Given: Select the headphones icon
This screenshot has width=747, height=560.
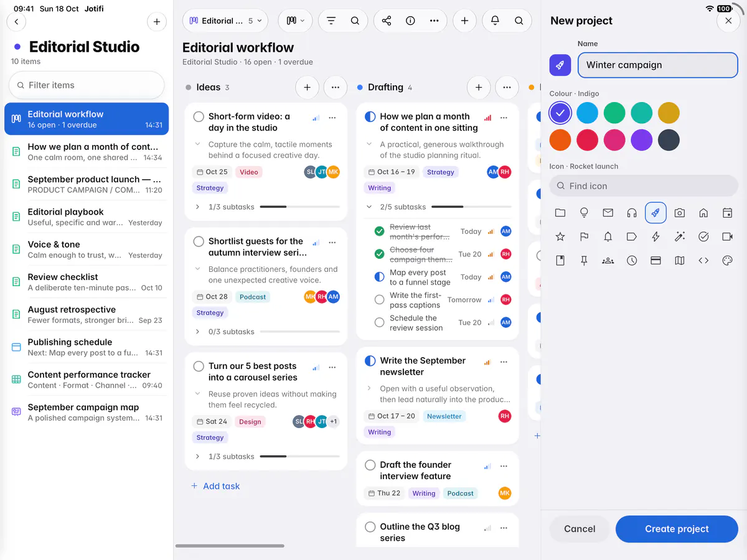Looking at the screenshot, I should (x=632, y=213).
